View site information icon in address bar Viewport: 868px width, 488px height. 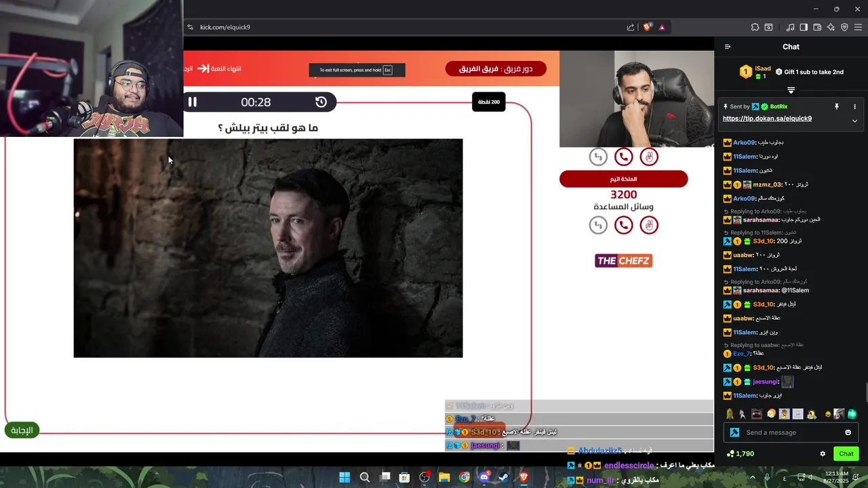[x=191, y=27]
